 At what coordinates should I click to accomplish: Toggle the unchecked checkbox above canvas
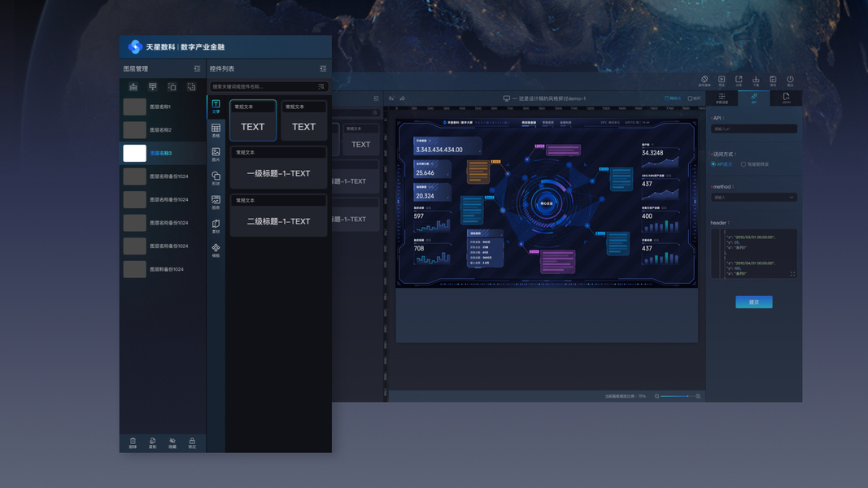691,98
